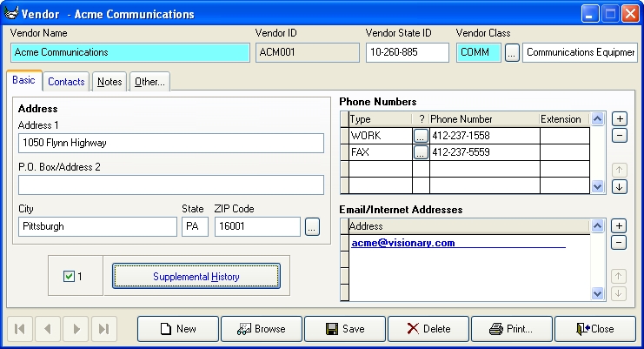Remove email address using minus button

[619, 242]
